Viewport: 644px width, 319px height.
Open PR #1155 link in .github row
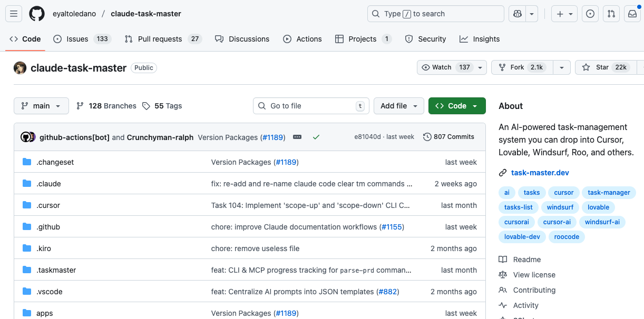(391, 227)
